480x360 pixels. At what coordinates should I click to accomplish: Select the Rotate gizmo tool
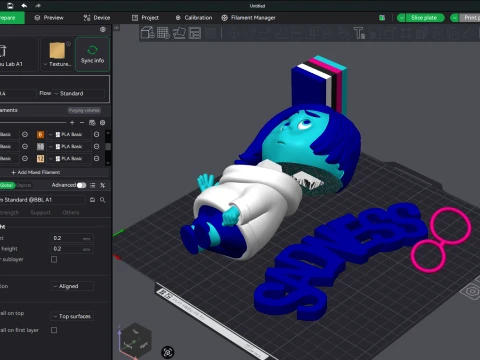point(249,33)
